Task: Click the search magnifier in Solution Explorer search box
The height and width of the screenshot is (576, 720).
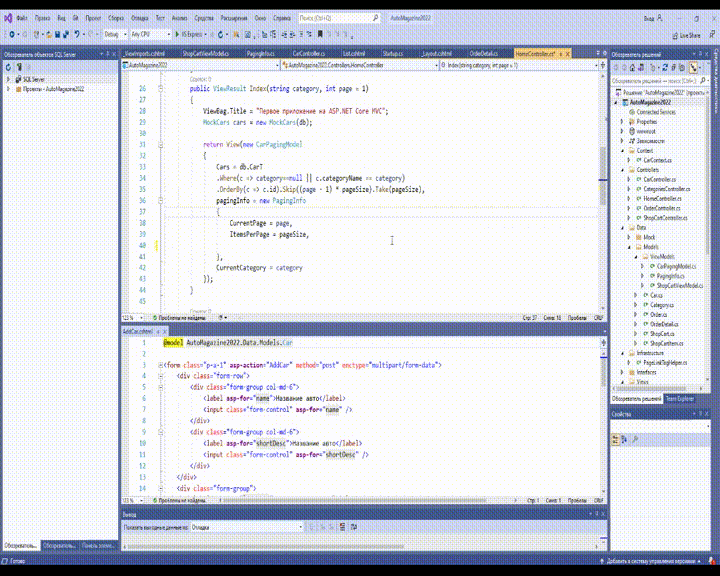Action: coord(702,80)
